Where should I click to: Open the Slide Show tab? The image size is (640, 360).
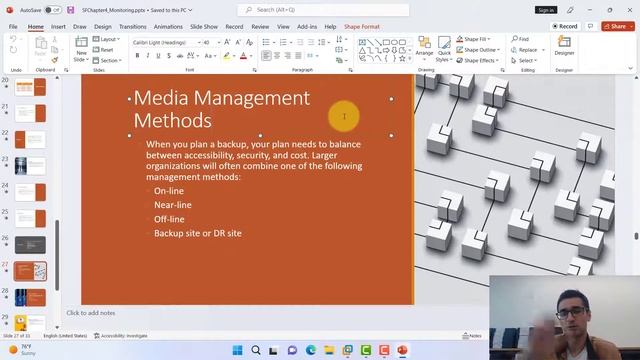(204, 27)
